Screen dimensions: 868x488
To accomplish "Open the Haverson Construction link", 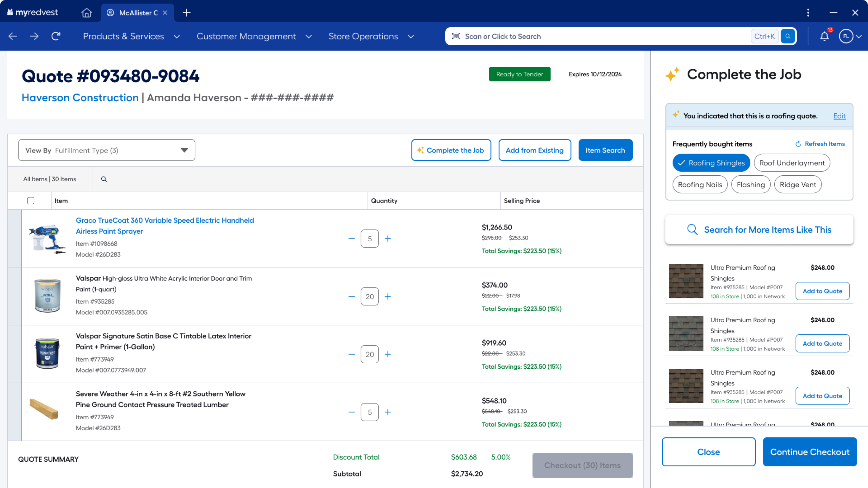I will (x=80, y=98).
